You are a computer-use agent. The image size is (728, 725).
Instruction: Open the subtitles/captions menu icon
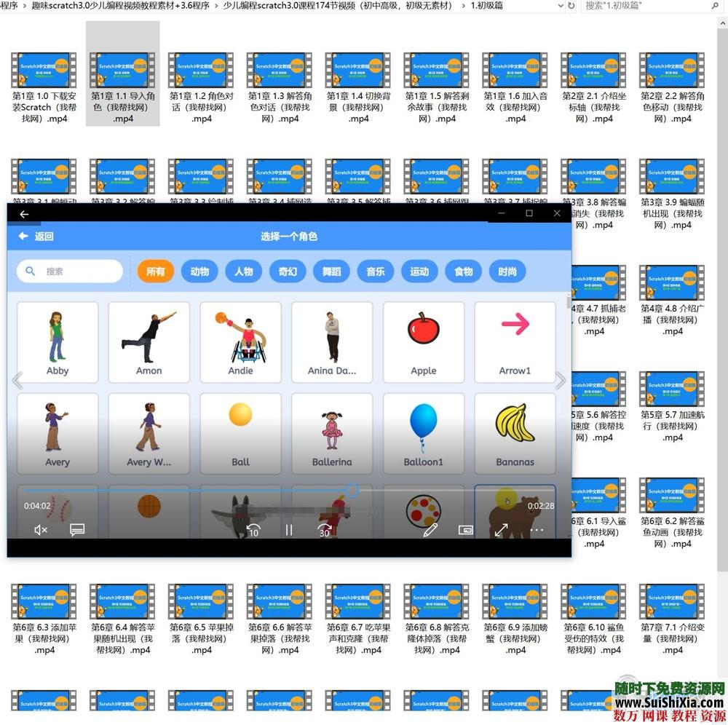pos(77,530)
